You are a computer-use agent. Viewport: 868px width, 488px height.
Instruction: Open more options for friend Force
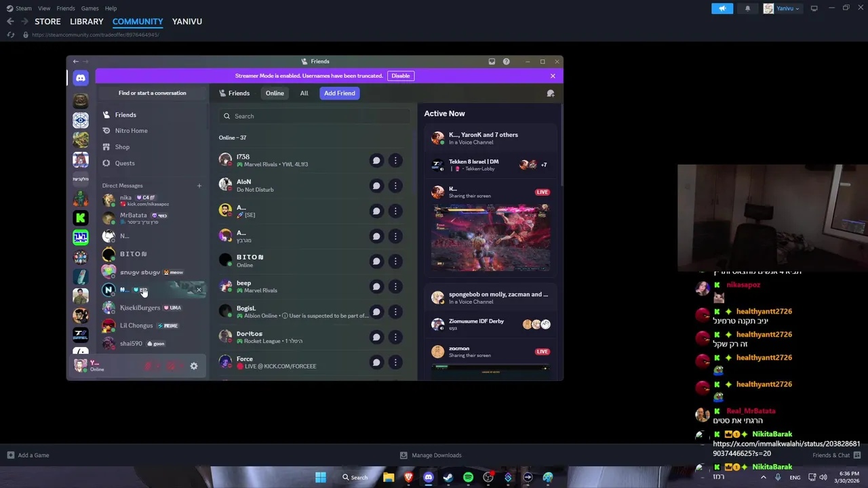[x=395, y=362]
